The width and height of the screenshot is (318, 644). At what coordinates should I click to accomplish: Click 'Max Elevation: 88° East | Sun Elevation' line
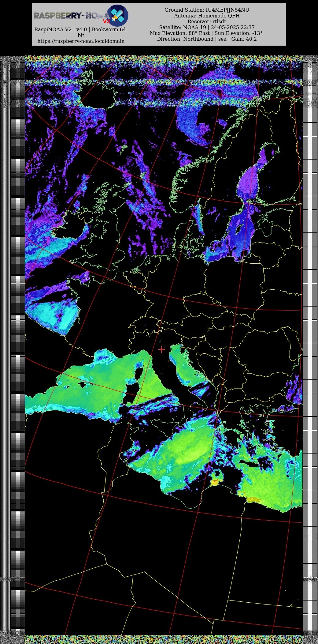pyautogui.click(x=206, y=33)
